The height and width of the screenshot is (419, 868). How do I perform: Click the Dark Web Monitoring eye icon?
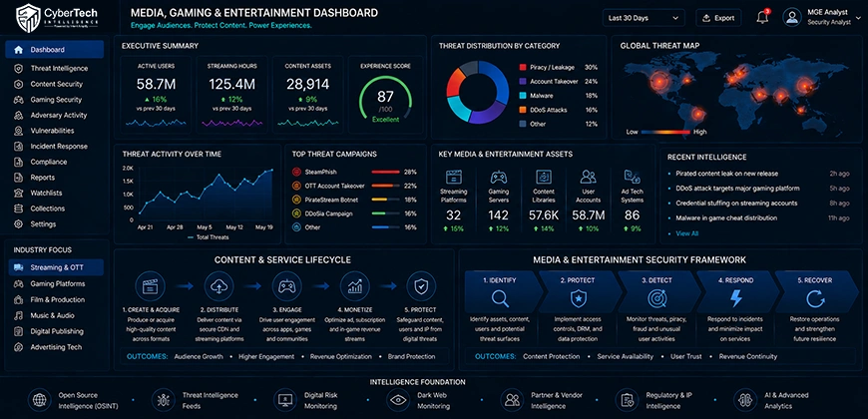click(x=397, y=400)
